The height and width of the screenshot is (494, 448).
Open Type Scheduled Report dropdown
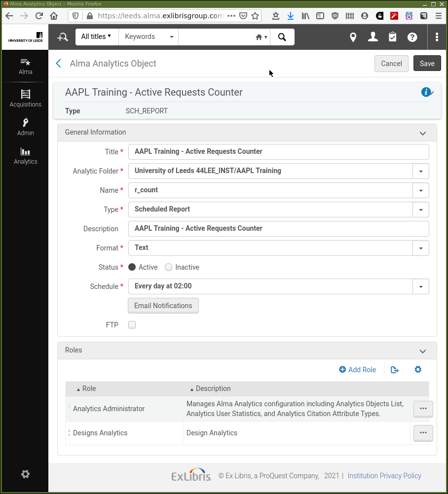(x=420, y=210)
